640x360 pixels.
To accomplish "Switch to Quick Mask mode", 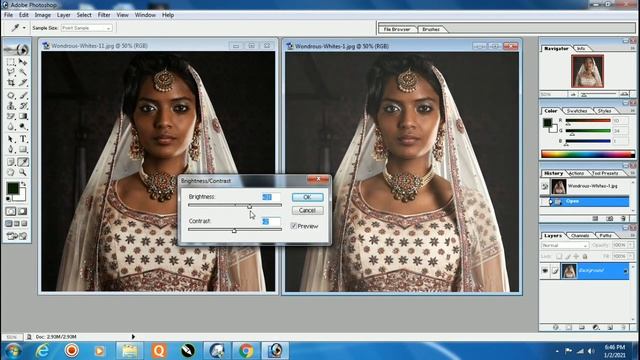I will tap(23, 211).
